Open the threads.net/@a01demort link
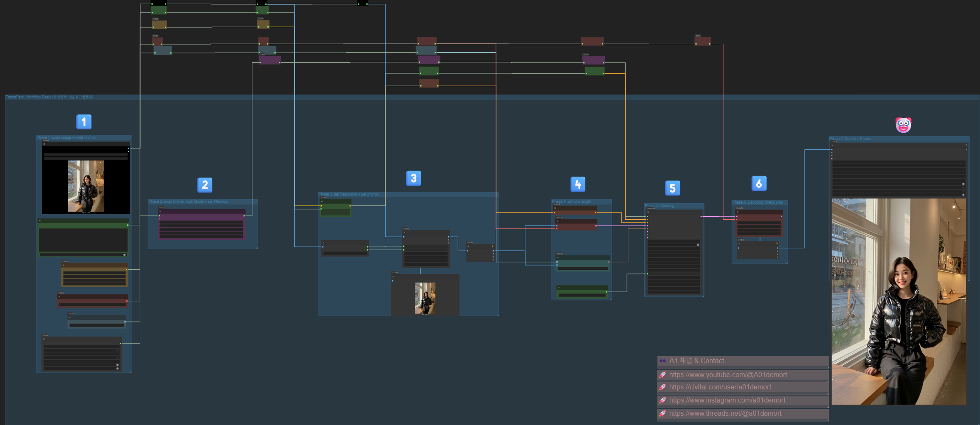Image resolution: width=980 pixels, height=425 pixels. pyautogui.click(x=725, y=414)
